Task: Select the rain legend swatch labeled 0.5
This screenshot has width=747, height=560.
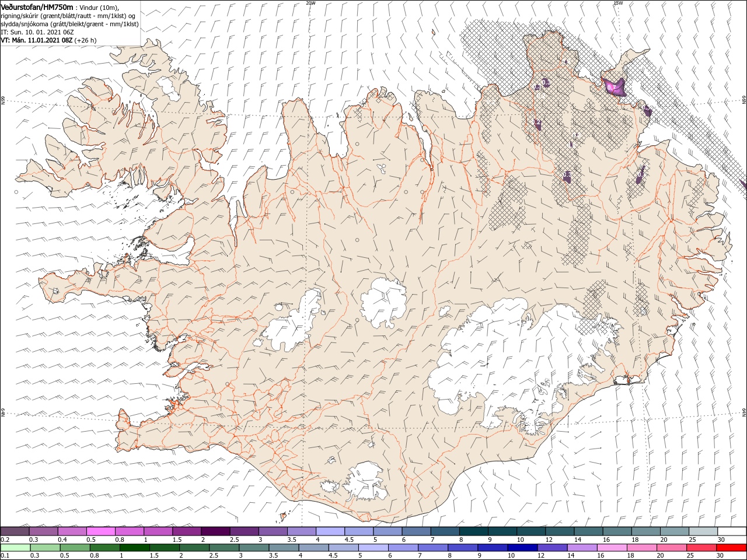Action: 75,548
